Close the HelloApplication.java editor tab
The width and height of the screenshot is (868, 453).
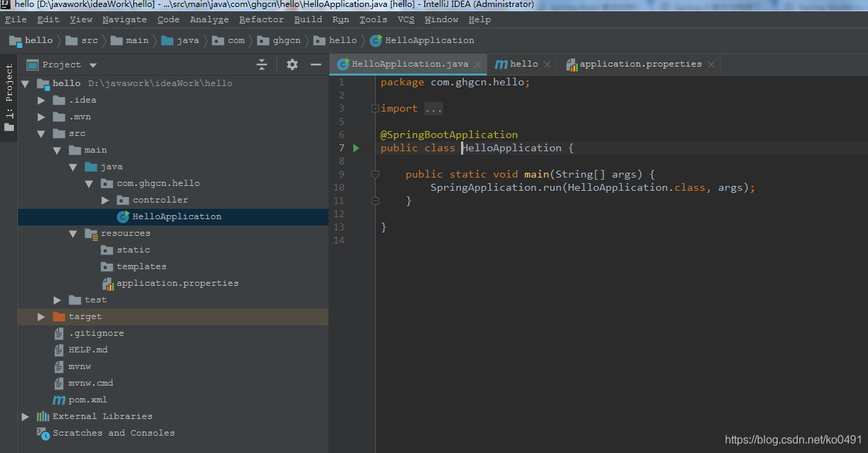pos(478,65)
